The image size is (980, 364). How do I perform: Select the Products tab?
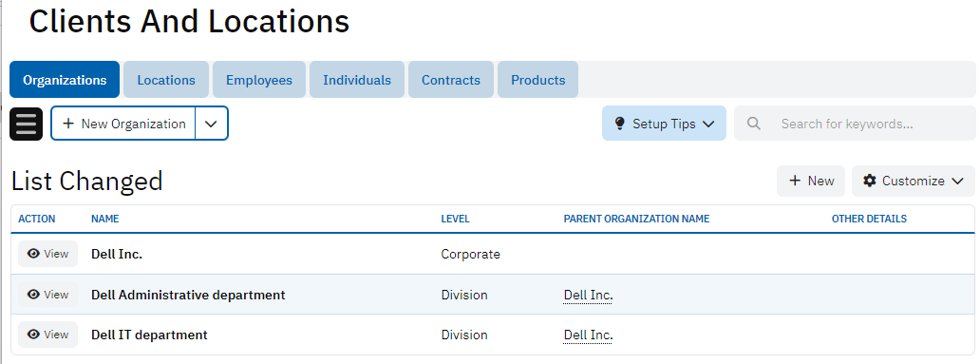coord(537,80)
